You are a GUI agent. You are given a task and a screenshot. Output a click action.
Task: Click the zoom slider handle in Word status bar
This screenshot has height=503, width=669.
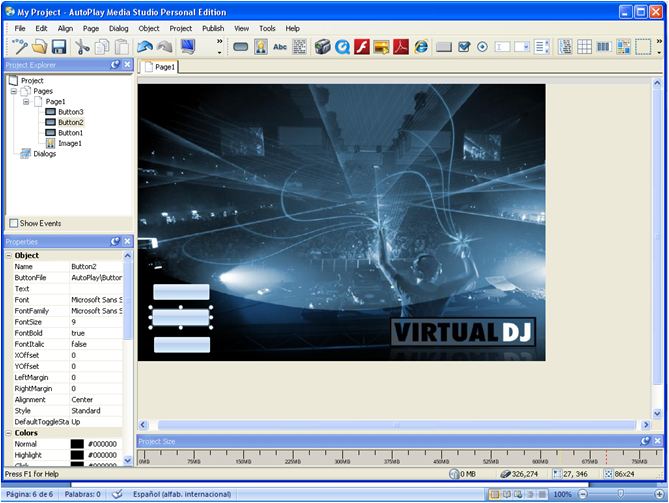coord(621,494)
